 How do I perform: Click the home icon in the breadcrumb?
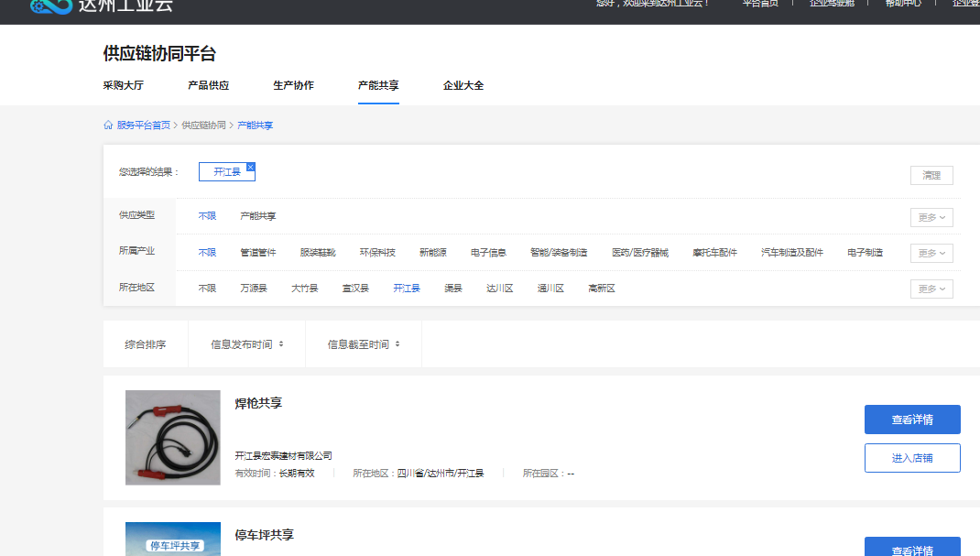(108, 125)
